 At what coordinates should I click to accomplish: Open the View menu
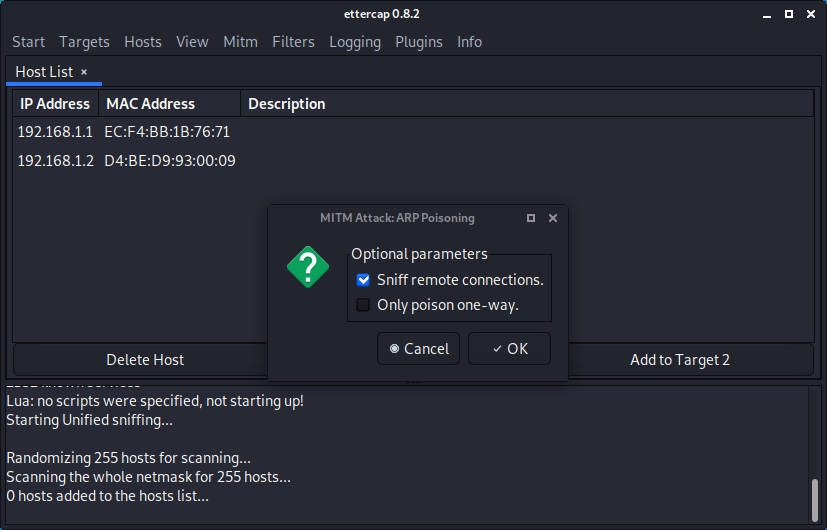pyautogui.click(x=192, y=42)
